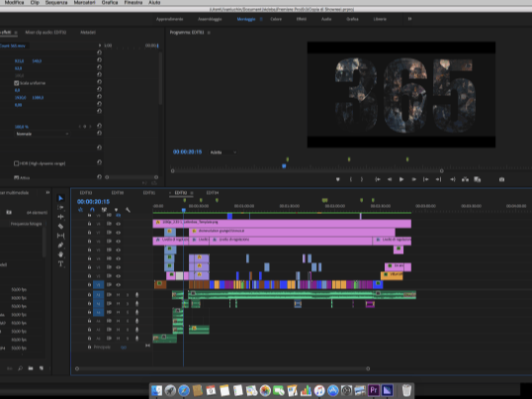This screenshot has width=532, height=399.
Task: Open the Programma panel menu
Action: (209, 33)
